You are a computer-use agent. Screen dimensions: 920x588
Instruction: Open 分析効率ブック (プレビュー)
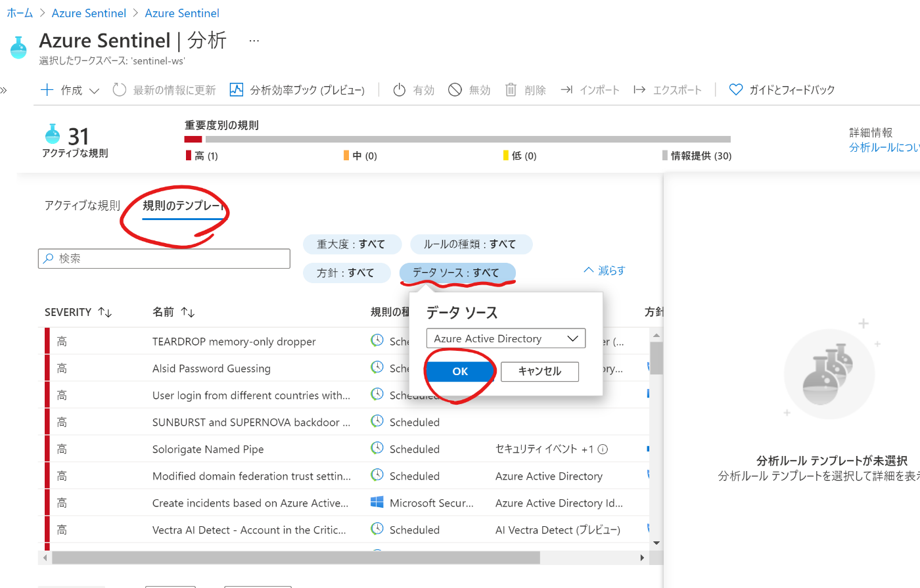pyautogui.click(x=297, y=90)
